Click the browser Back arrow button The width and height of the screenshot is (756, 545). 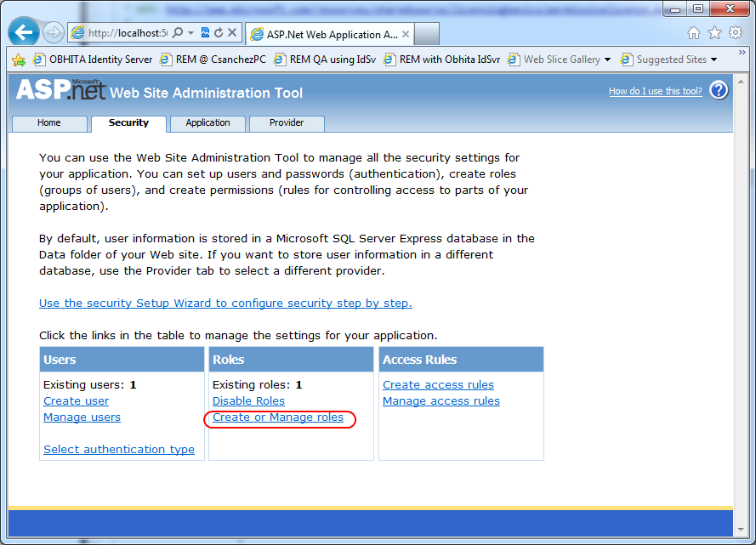(x=24, y=32)
